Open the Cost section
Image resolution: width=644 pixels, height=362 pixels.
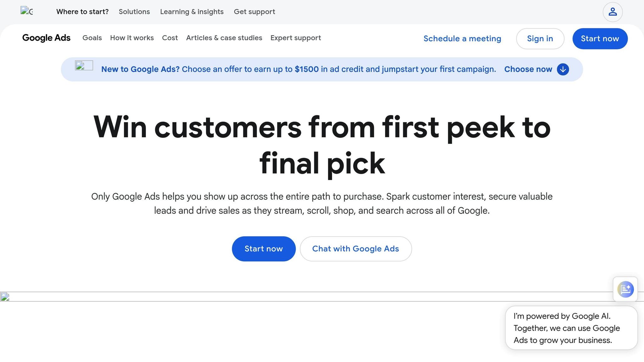(170, 38)
